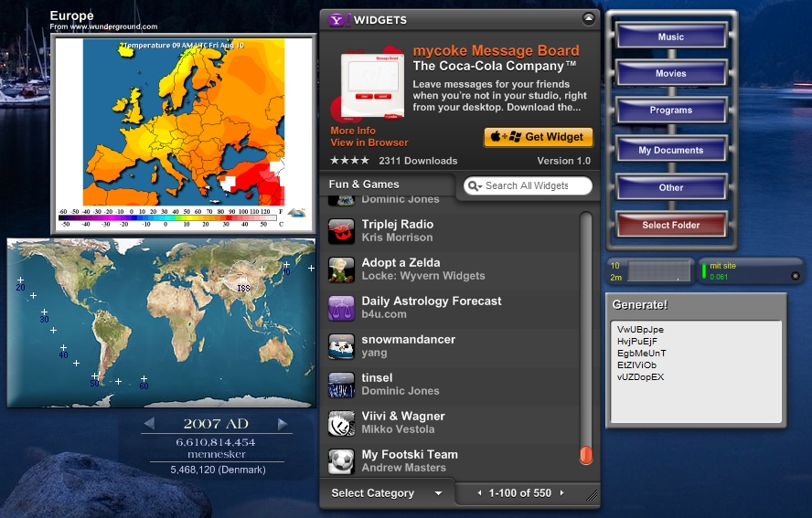Collapse the Widgets panel with the up arrow
Viewport: 812px width, 518px height.
588,18
